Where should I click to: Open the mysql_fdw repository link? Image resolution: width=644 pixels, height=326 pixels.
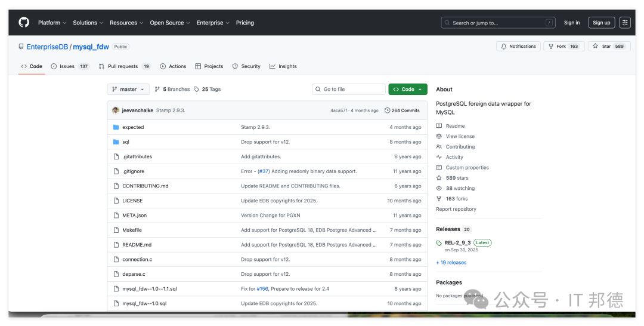pos(91,47)
